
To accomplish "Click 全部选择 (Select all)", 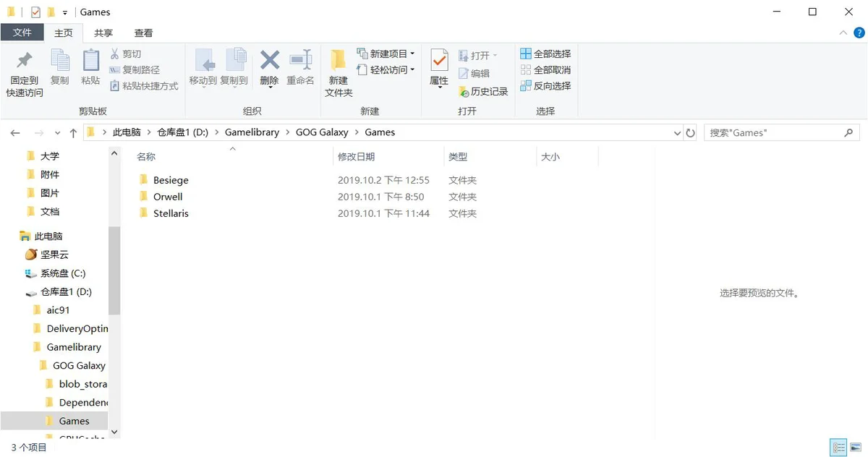I will [x=545, y=54].
